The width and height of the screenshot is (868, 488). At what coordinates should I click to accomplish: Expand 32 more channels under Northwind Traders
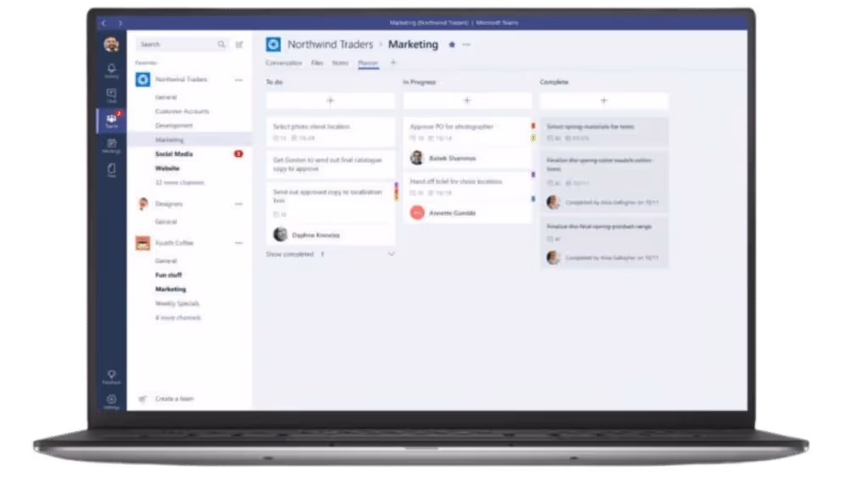180,182
